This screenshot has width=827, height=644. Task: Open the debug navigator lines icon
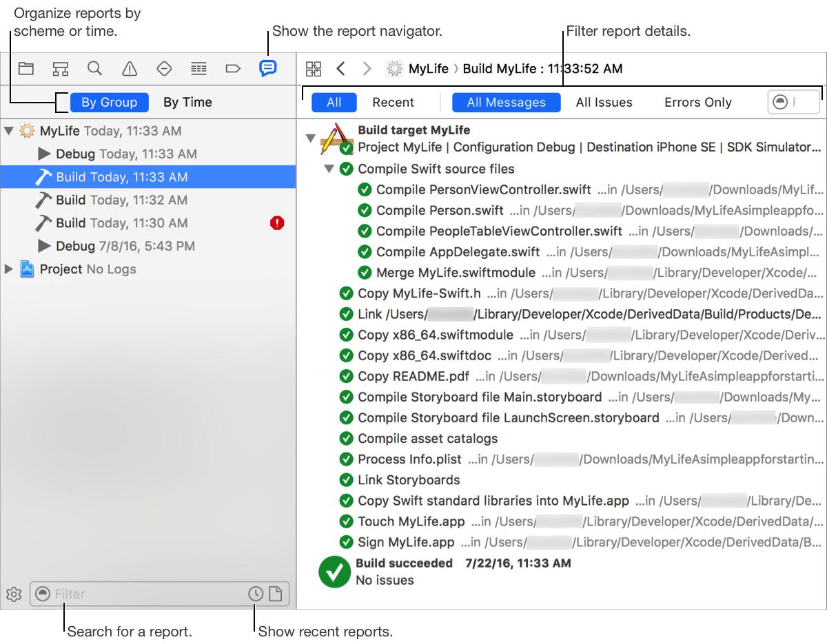point(198,68)
